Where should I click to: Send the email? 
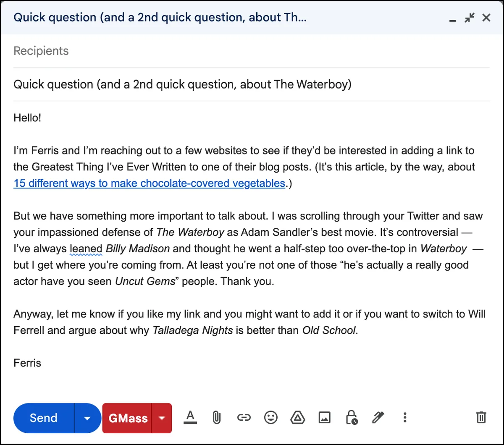44,418
